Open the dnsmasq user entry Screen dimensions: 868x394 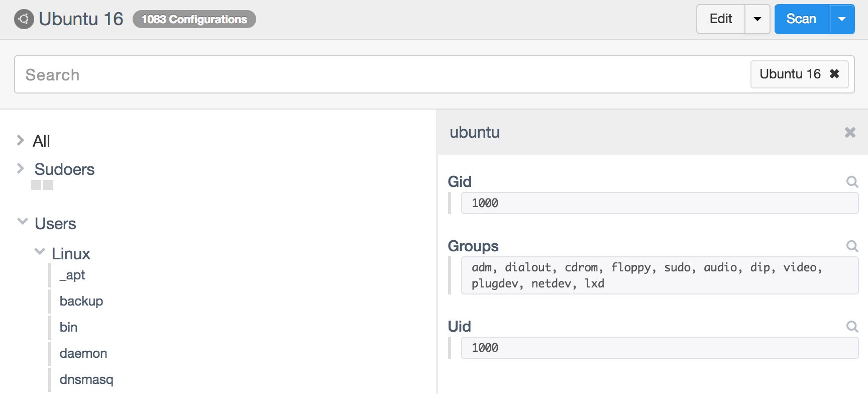point(86,379)
